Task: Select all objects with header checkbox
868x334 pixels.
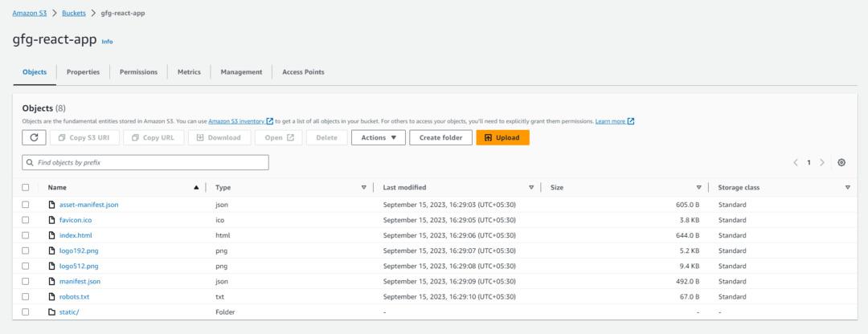Action: point(26,187)
